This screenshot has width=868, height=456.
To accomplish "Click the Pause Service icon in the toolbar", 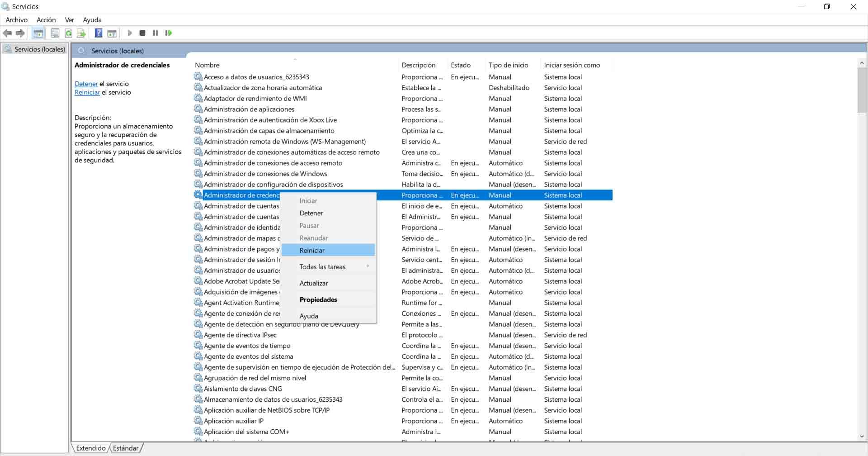I will click(156, 33).
